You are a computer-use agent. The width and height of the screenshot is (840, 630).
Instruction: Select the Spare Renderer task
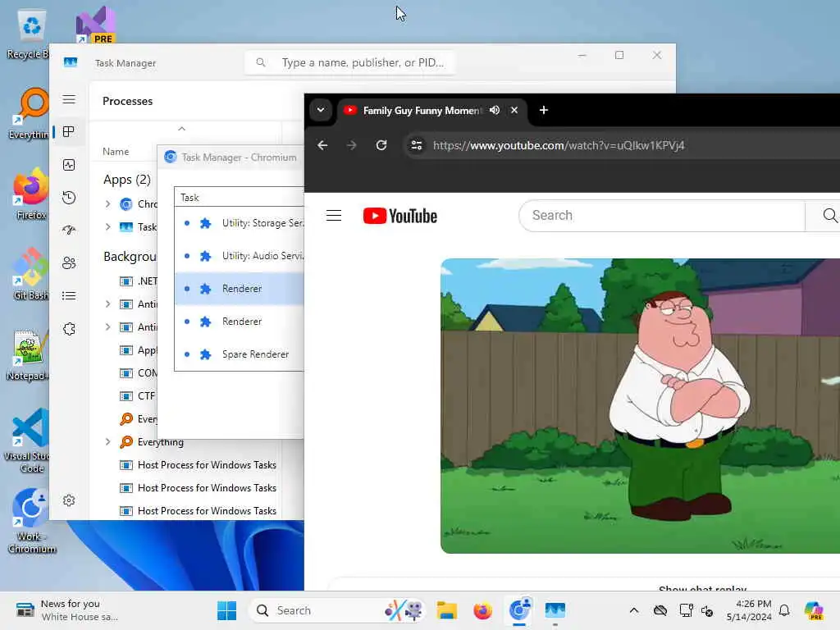(240, 354)
